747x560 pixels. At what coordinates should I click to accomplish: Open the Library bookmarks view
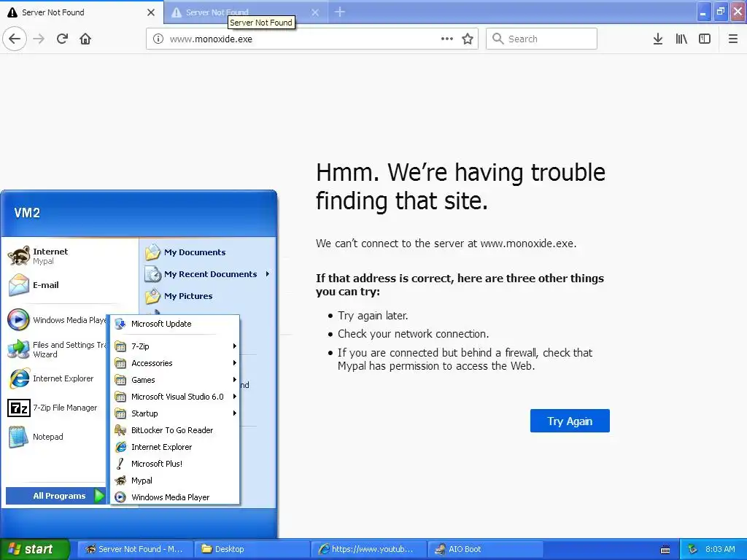click(x=681, y=39)
